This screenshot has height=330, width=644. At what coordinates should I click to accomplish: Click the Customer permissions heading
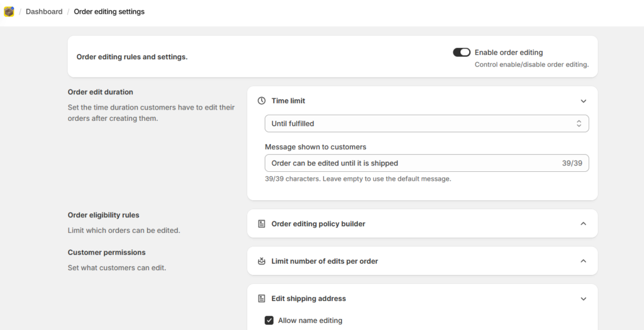point(107,253)
